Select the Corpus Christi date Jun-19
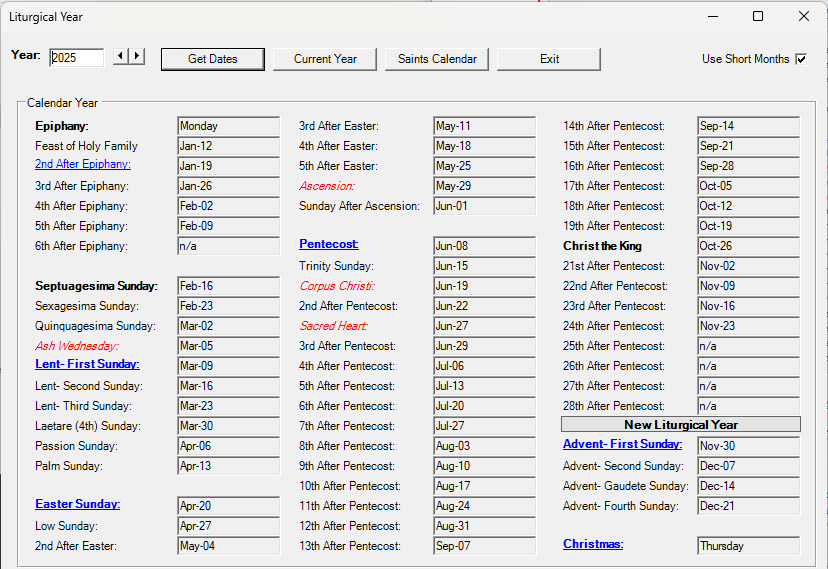The width and height of the screenshot is (828, 569). 484,286
